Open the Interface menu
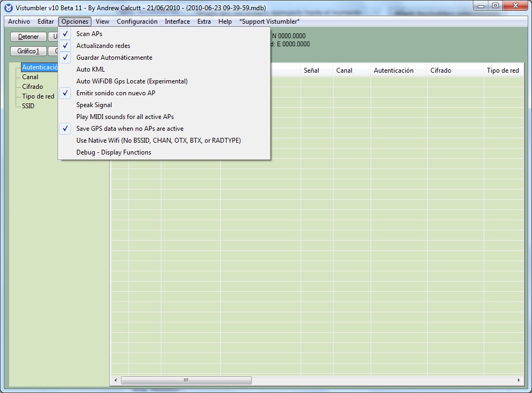The height and width of the screenshot is (393, 532). [x=178, y=22]
